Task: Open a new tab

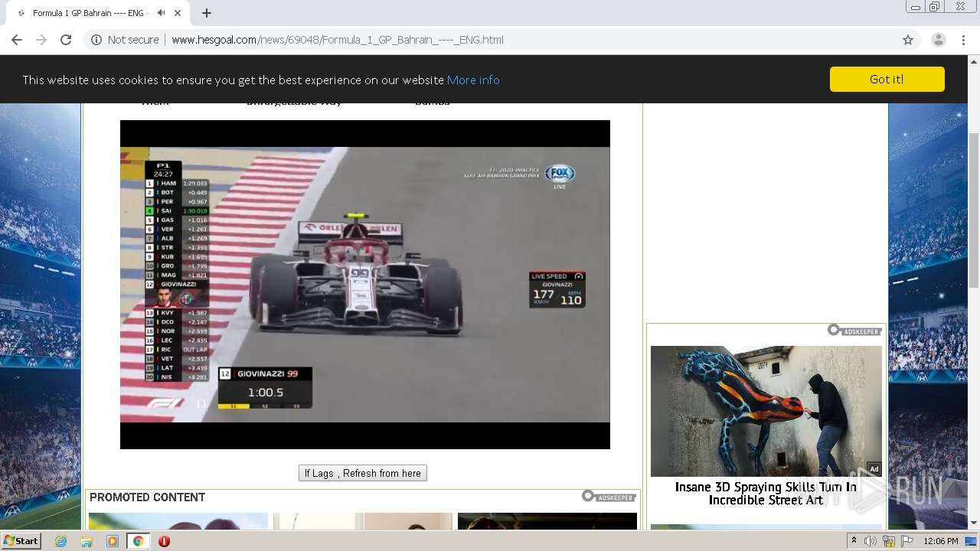Action: click(207, 13)
